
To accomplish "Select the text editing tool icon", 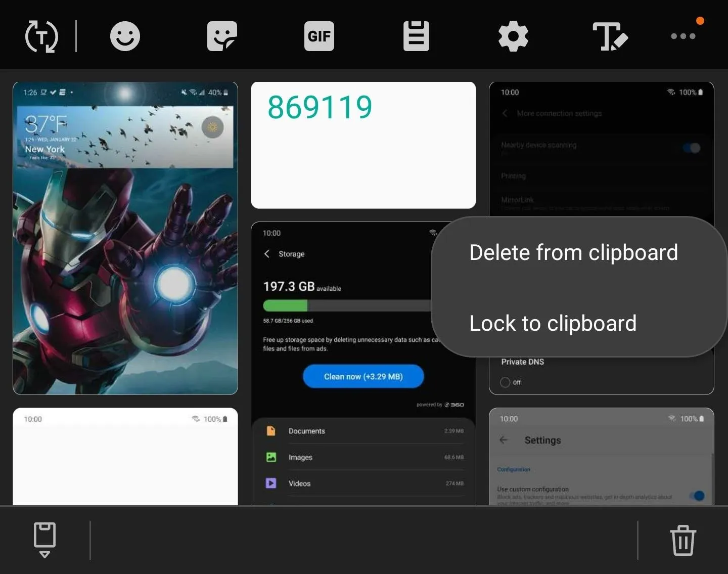I will pos(610,36).
